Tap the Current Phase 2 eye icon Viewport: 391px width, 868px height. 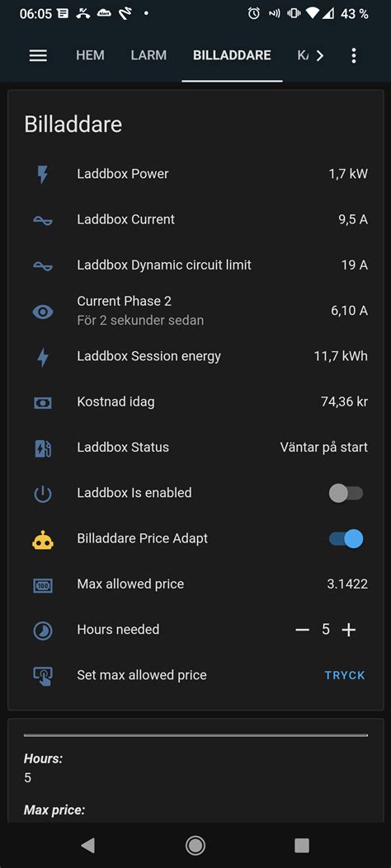(x=43, y=311)
